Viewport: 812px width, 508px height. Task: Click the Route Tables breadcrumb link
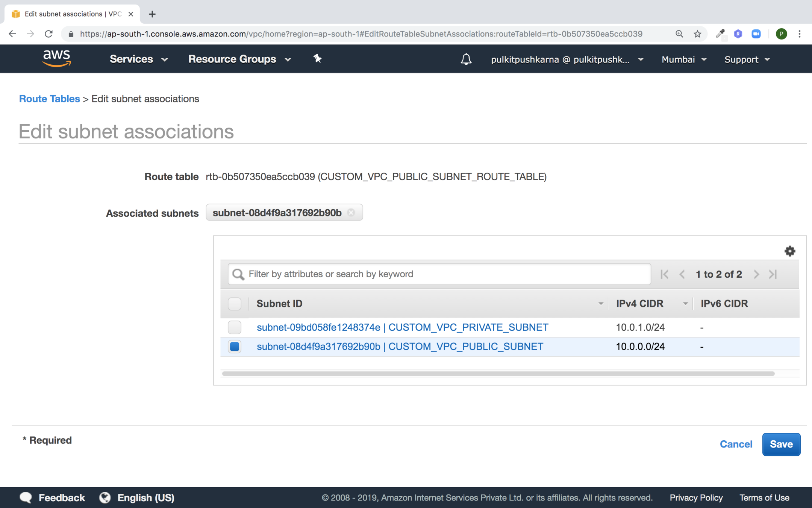[50, 99]
